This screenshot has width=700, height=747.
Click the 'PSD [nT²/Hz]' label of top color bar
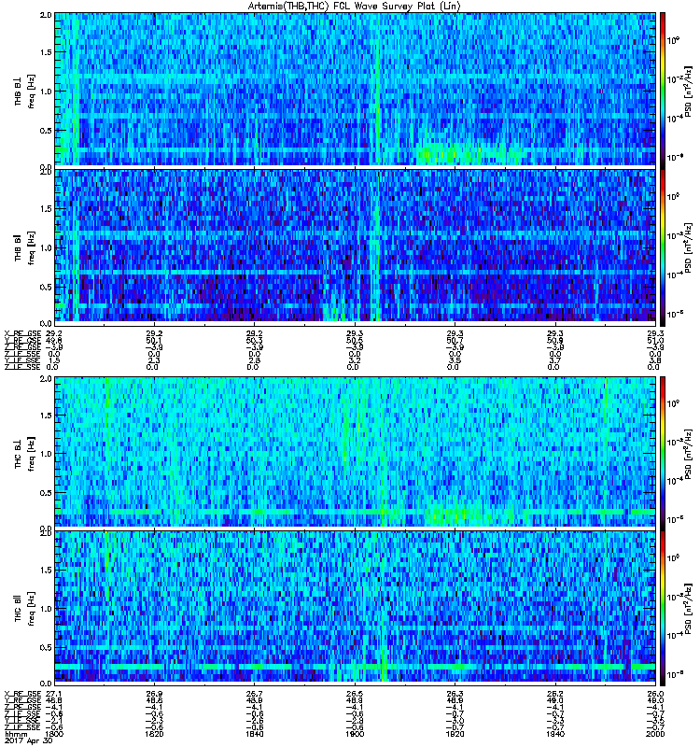coord(689,91)
